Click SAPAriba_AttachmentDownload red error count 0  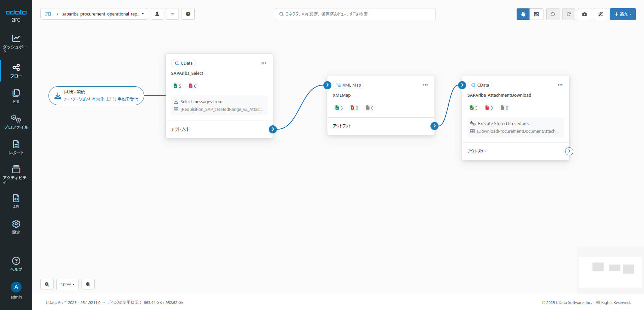pyautogui.click(x=489, y=108)
